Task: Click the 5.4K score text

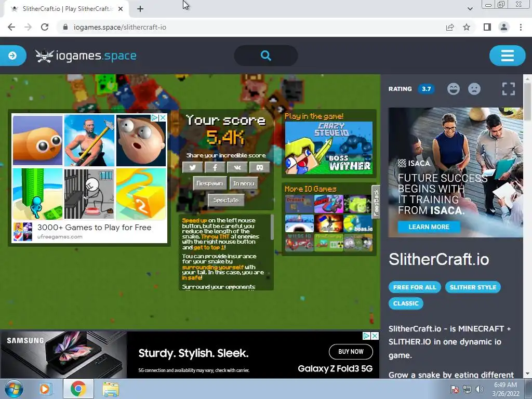Action: tap(225, 137)
